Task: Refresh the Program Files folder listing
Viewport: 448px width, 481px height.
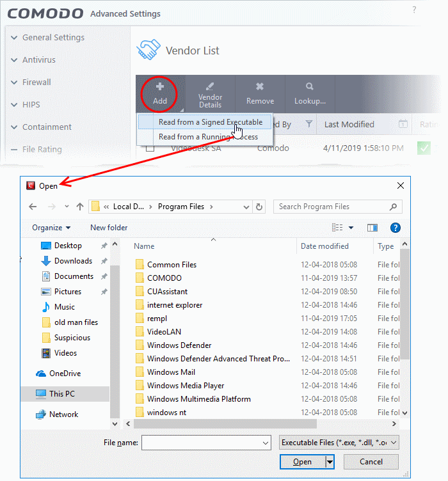Action: click(259, 207)
